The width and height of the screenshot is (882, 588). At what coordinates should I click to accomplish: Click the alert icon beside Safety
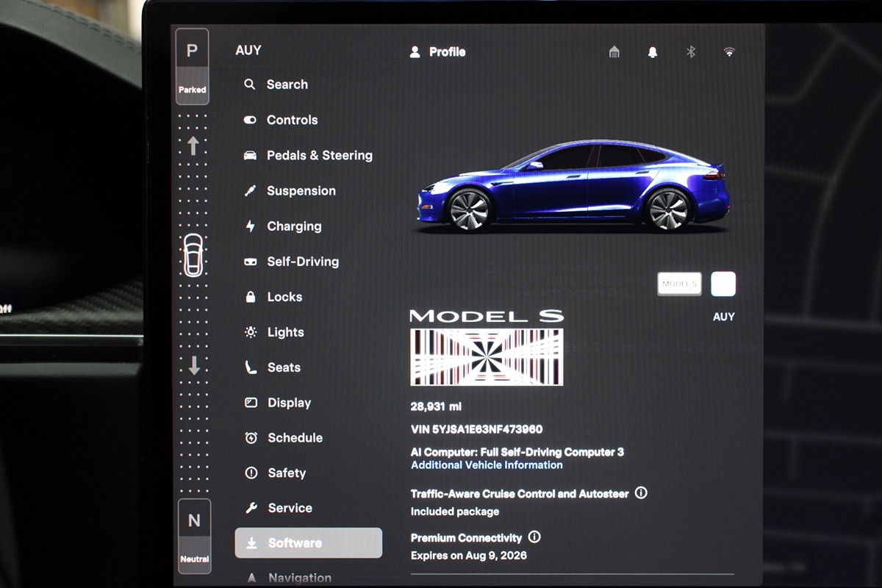point(251,473)
